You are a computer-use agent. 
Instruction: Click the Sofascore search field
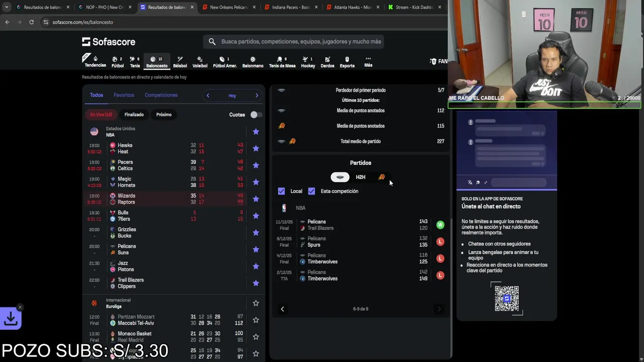[293, 42]
